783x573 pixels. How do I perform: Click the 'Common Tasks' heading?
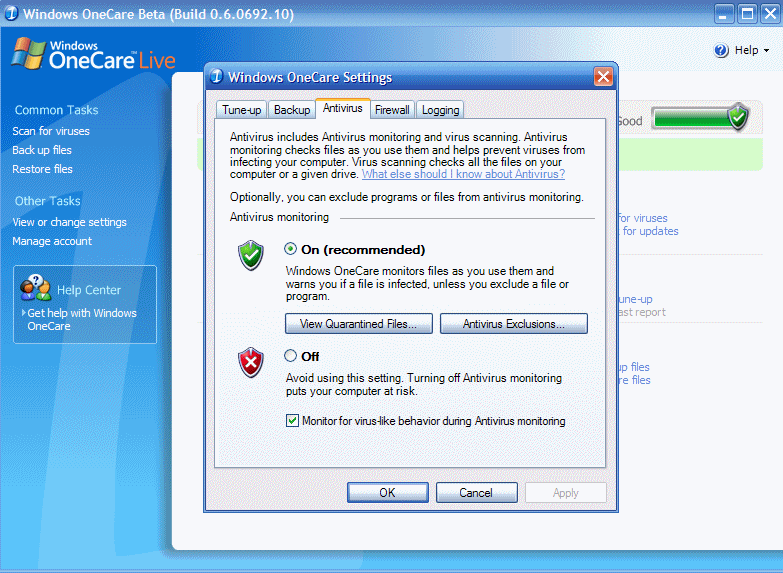tap(56, 110)
